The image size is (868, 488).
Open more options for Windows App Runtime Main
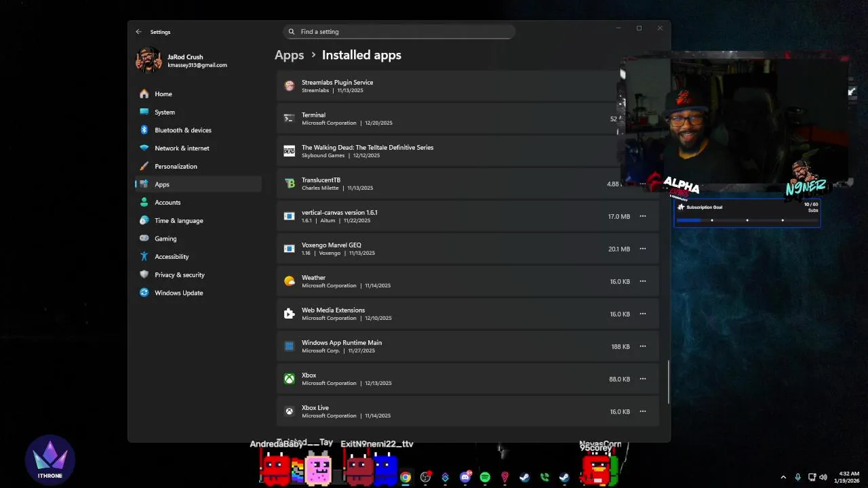pos(643,346)
